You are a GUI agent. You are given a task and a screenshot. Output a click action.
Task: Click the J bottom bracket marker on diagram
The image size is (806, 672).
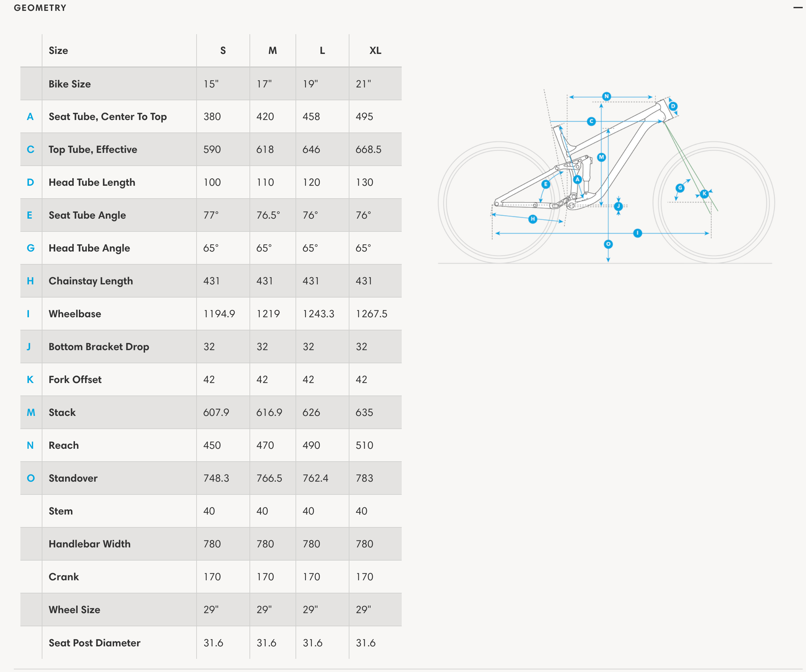[618, 206]
